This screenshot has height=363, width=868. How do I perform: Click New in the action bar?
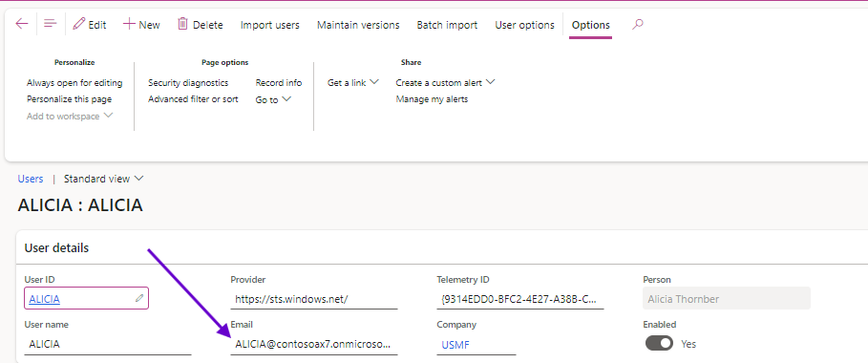coord(141,25)
